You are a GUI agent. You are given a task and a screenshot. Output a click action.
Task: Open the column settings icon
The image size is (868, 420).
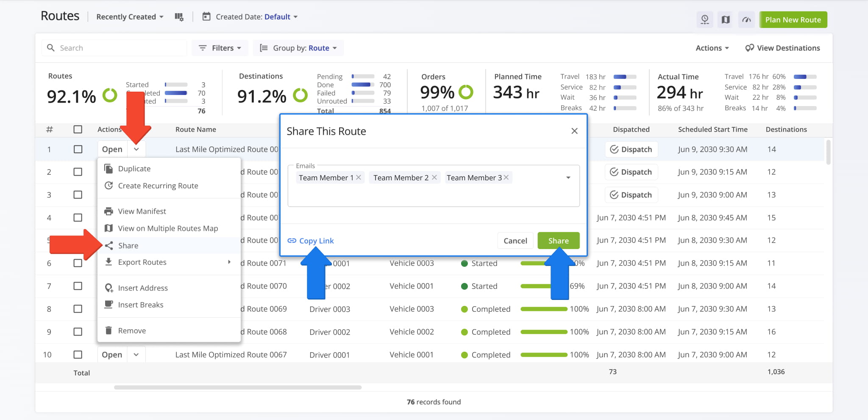tap(179, 17)
